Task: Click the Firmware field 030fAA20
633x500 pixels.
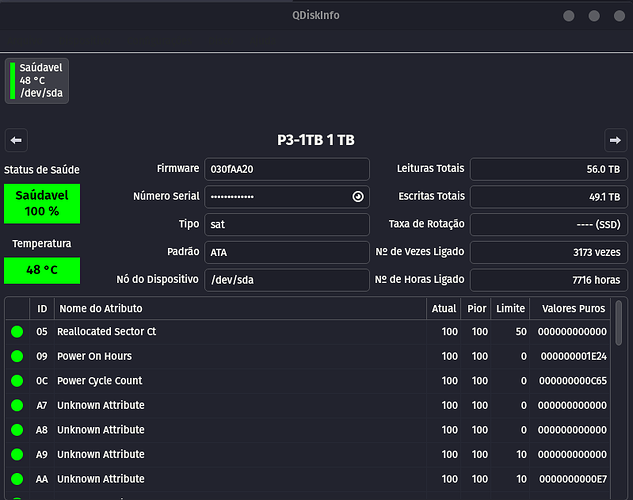Action: [x=287, y=169]
